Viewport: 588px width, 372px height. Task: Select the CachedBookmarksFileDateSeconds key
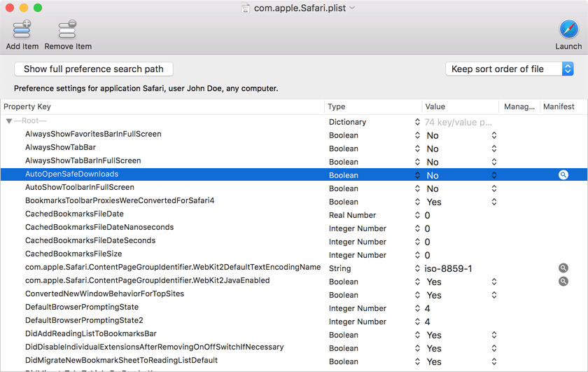coord(90,240)
